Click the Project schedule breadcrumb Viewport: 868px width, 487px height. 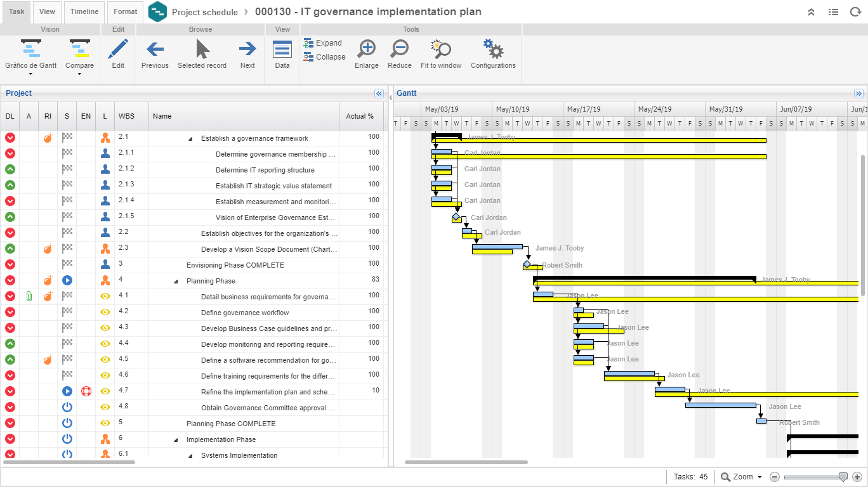point(205,12)
